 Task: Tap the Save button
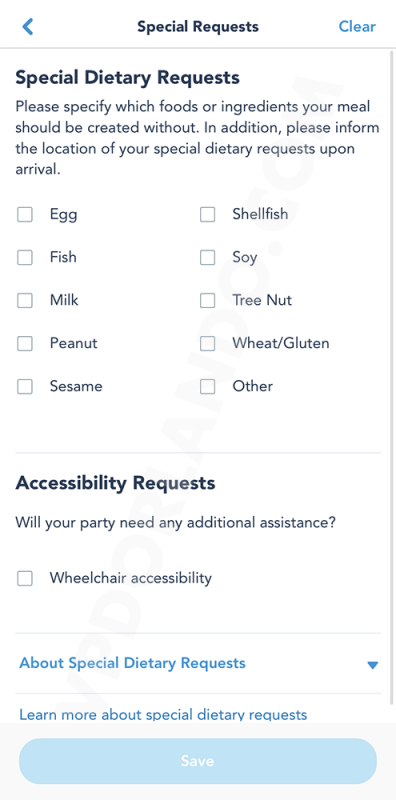[198, 761]
